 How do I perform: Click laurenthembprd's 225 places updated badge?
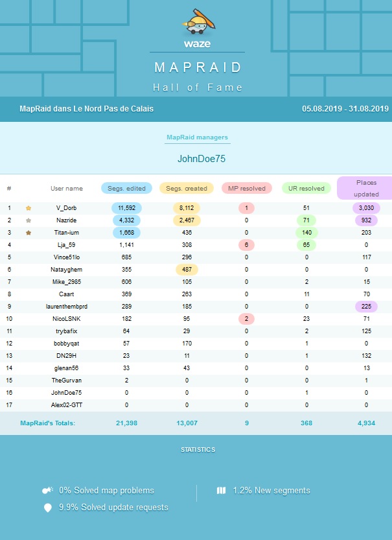click(366, 307)
